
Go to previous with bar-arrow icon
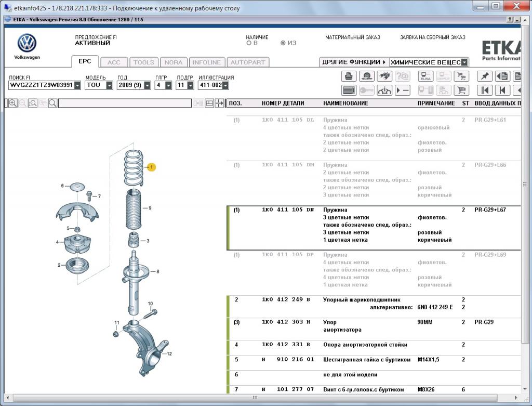(502, 90)
